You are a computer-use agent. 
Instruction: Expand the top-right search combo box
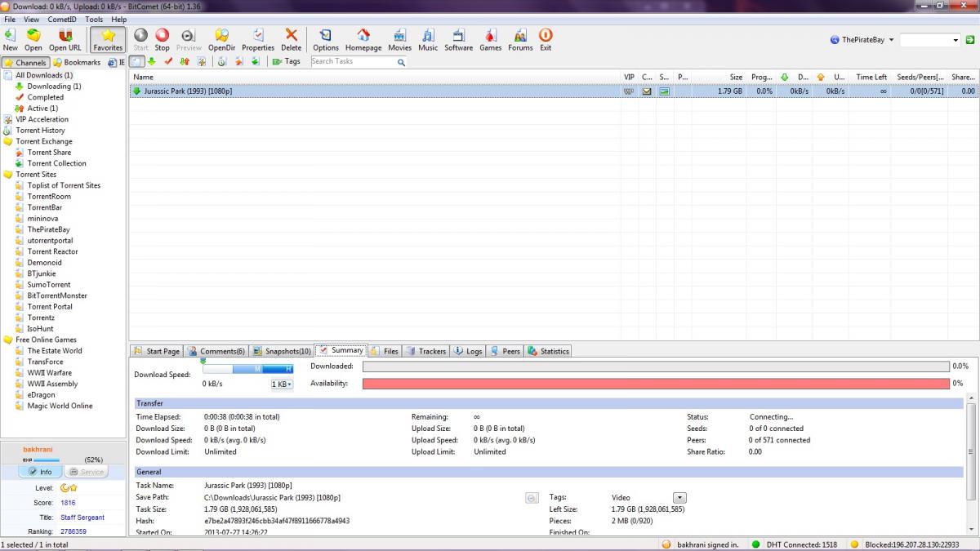pos(956,39)
